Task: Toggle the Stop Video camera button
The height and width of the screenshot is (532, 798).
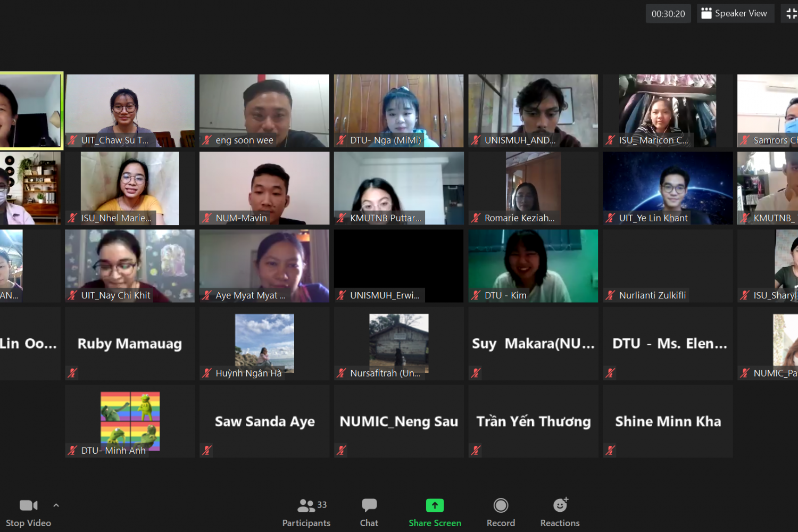Action: (x=28, y=505)
